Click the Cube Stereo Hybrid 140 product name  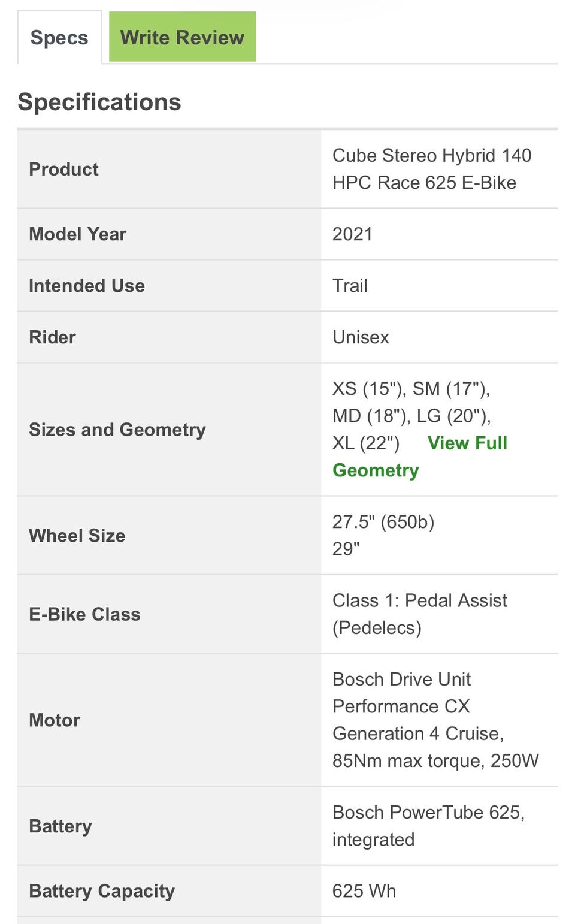[x=431, y=169]
